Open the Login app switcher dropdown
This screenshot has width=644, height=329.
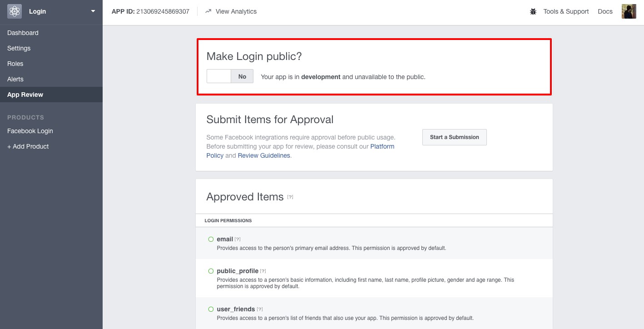tap(93, 11)
